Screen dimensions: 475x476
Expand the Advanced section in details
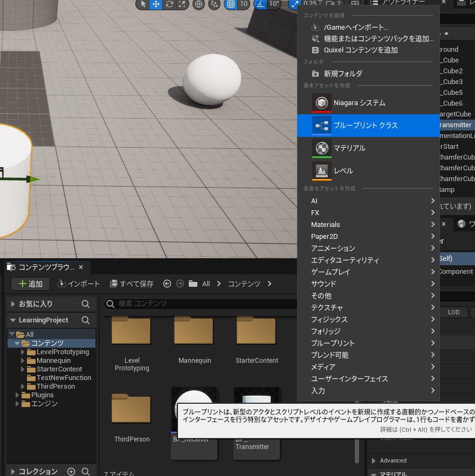click(x=374, y=460)
